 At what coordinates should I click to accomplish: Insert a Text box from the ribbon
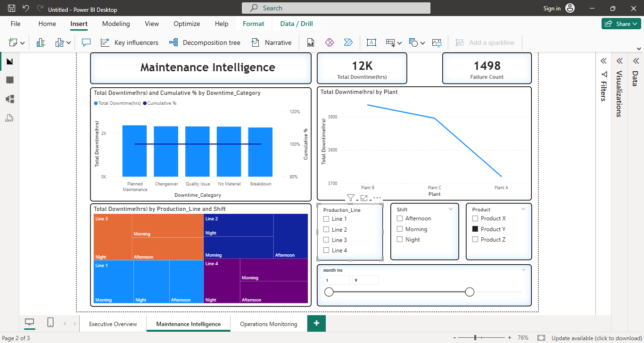372,42
